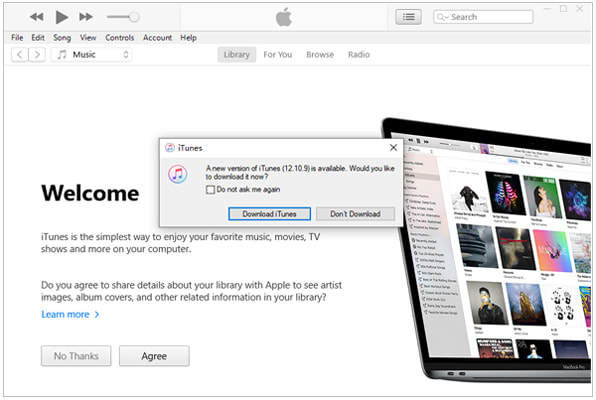Switch to the For You tab
596x400 pixels.
[278, 55]
